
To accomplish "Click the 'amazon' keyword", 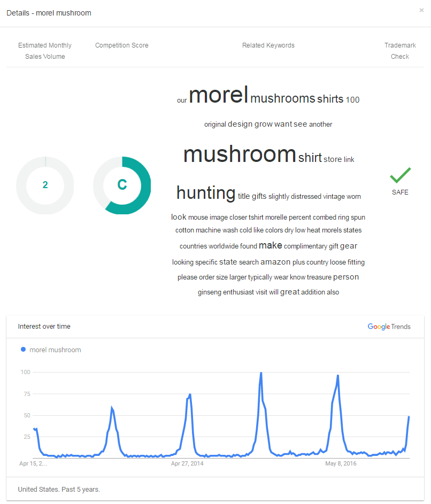I will (275, 262).
